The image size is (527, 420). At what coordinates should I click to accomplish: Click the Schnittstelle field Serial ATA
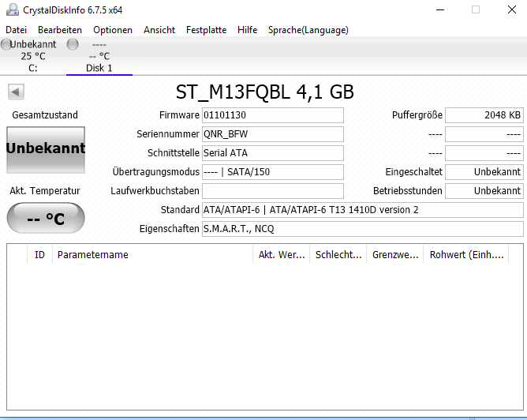273,152
